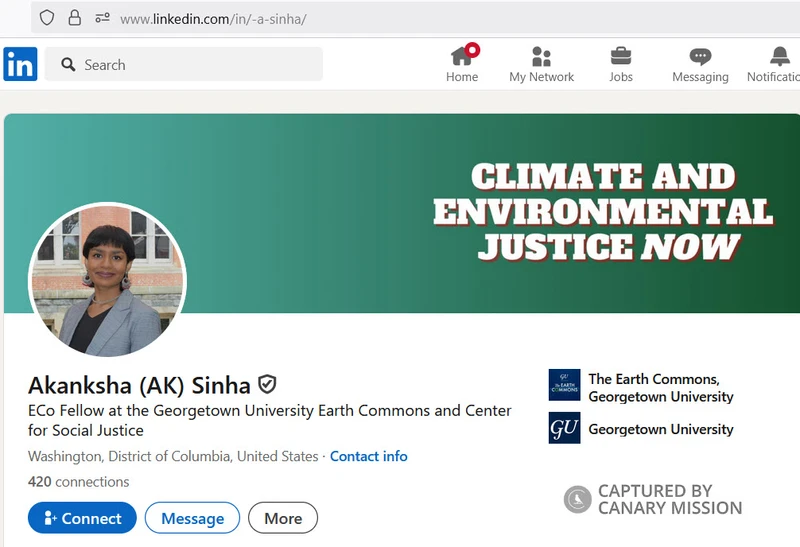
Task: Click the Georgetown University text link
Action: click(661, 429)
